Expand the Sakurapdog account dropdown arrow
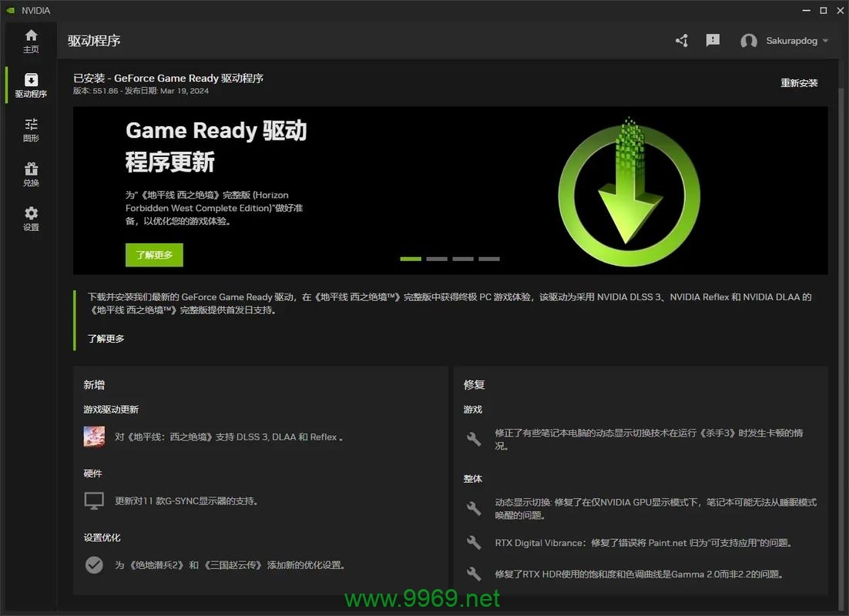The image size is (849, 616). click(x=825, y=41)
